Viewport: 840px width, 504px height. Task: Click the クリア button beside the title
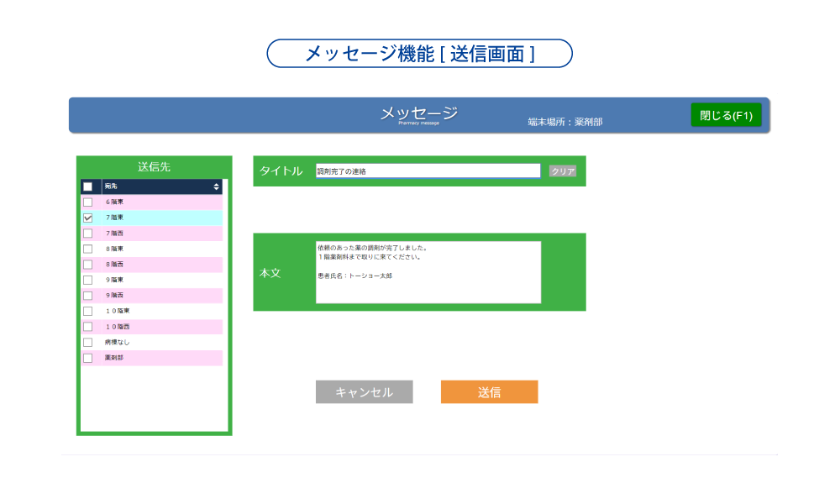point(563,171)
